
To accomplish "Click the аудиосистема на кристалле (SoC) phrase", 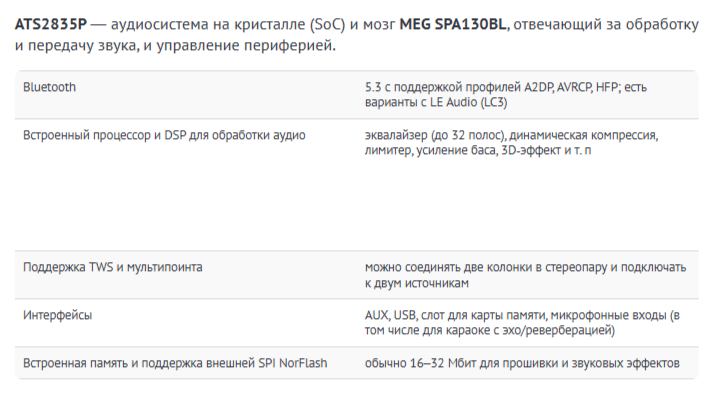I will [228, 24].
